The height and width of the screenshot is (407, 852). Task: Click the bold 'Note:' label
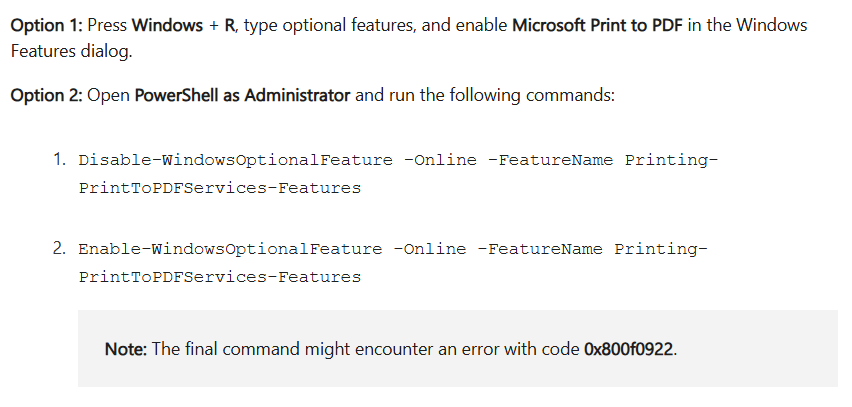(126, 349)
